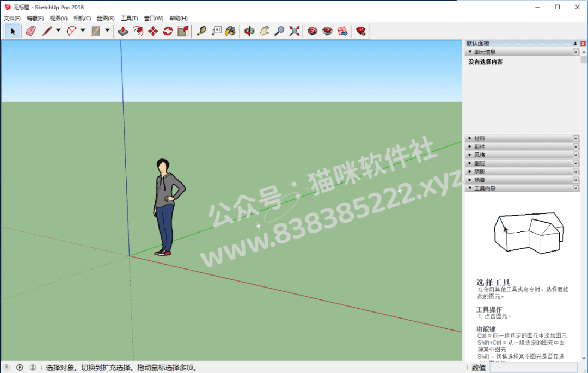Expand the 材料 panel

point(470,138)
